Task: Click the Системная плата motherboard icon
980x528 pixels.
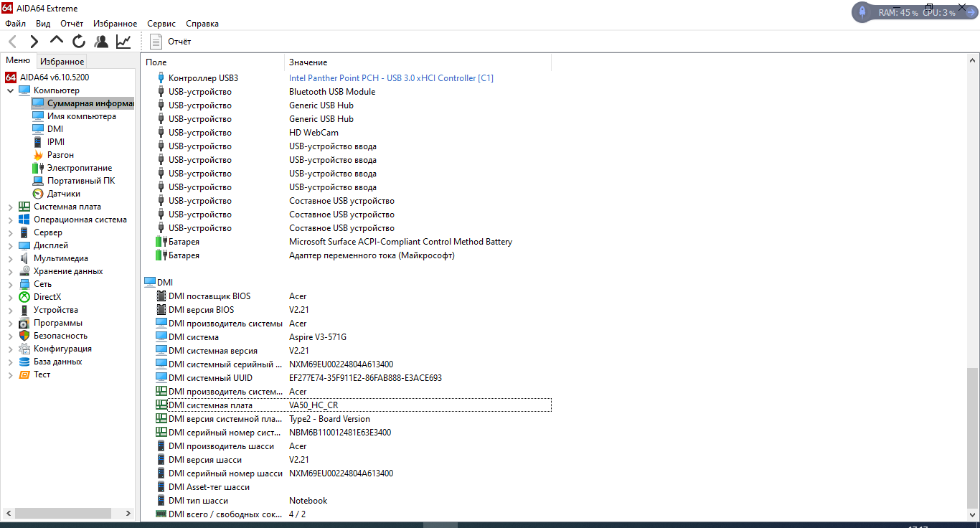Action: point(24,207)
